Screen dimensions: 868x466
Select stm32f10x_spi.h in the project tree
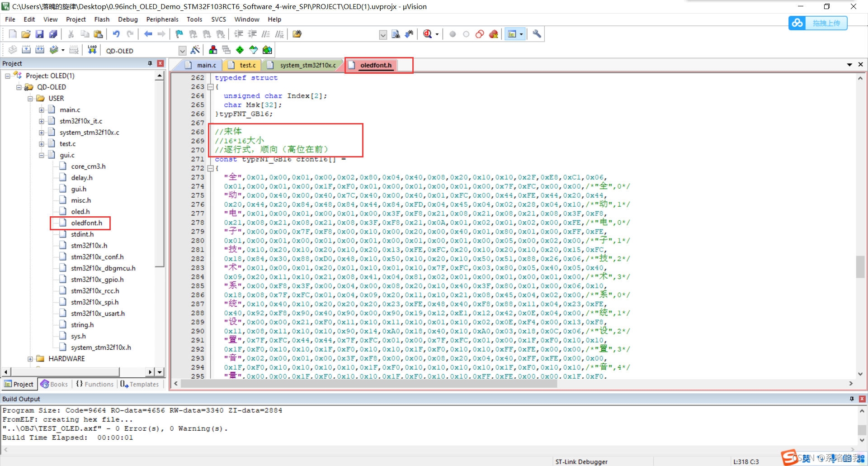94,302
